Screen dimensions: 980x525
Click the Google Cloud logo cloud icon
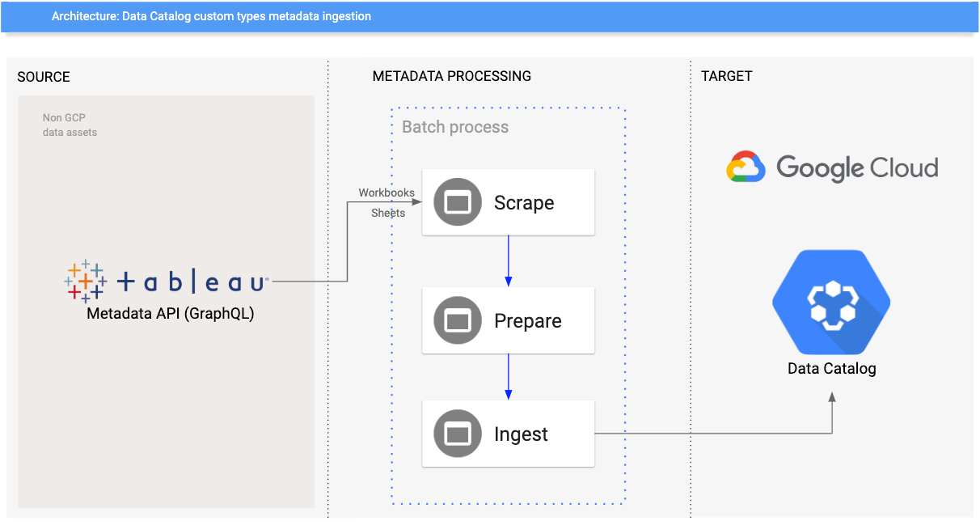click(746, 167)
